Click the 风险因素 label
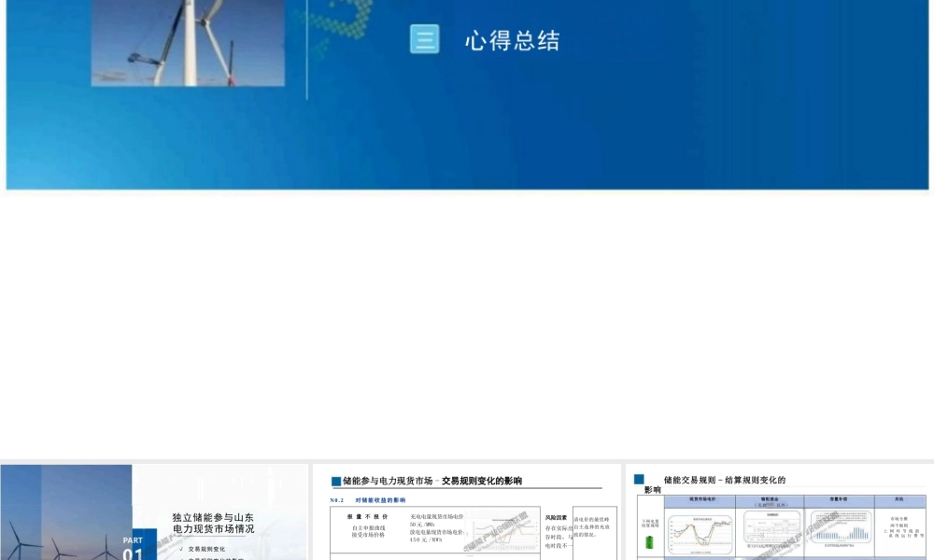Screen dimensions: 934x560 pyautogui.click(x=556, y=518)
